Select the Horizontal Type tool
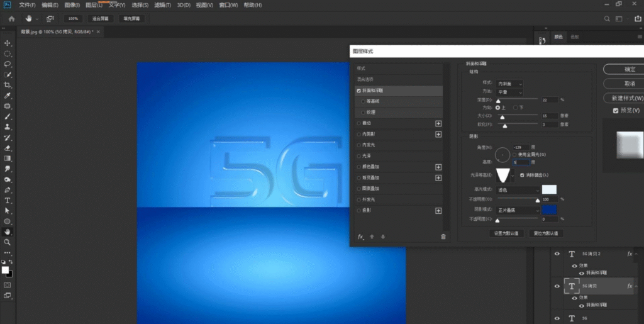Viewport: 644px width, 324px height. pos(8,201)
